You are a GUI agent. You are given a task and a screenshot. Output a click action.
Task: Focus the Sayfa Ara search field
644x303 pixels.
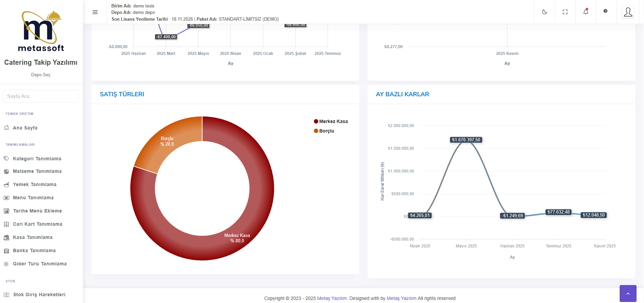[41, 96]
